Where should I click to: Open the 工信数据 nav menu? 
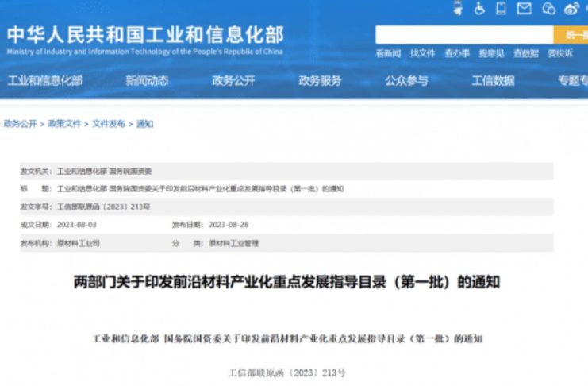(493, 80)
